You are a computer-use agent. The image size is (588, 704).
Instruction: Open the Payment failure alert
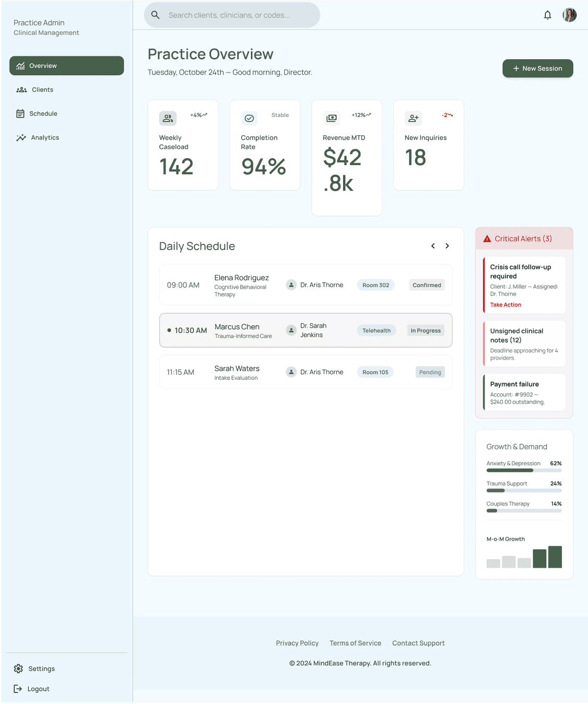[524, 392]
